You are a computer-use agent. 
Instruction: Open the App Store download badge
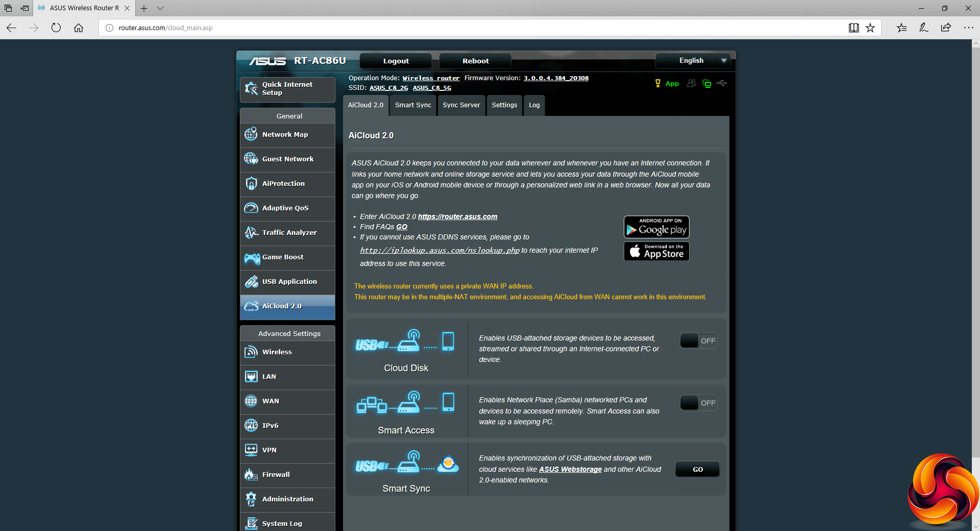656,251
